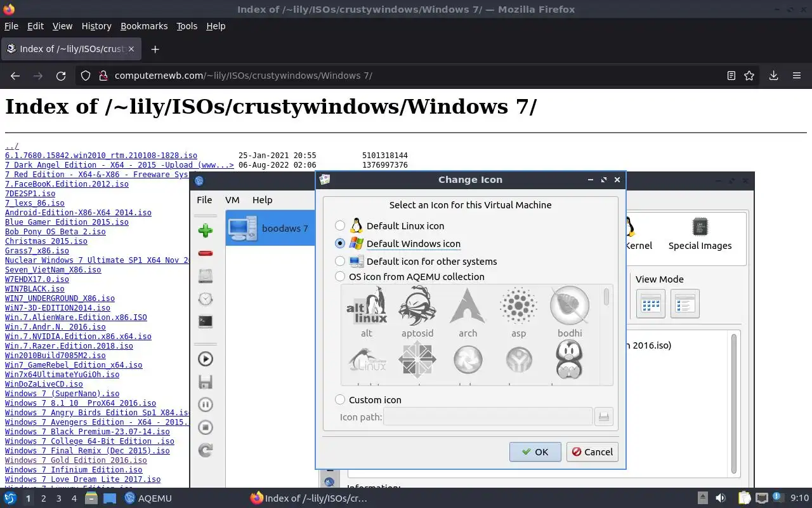Select the arch OS icon
This screenshot has width=812, height=508.
468,312
